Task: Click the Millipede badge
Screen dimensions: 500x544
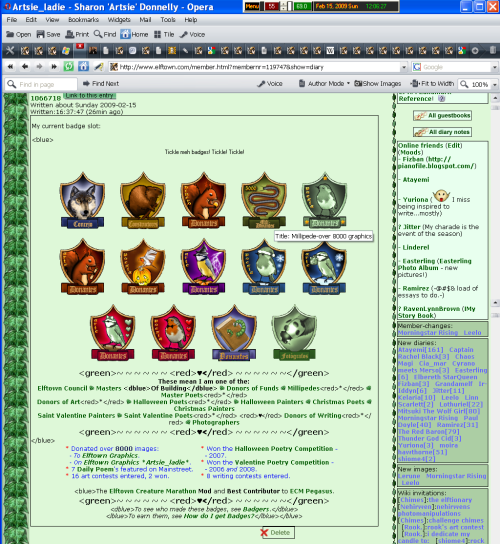Action: point(264,200)
